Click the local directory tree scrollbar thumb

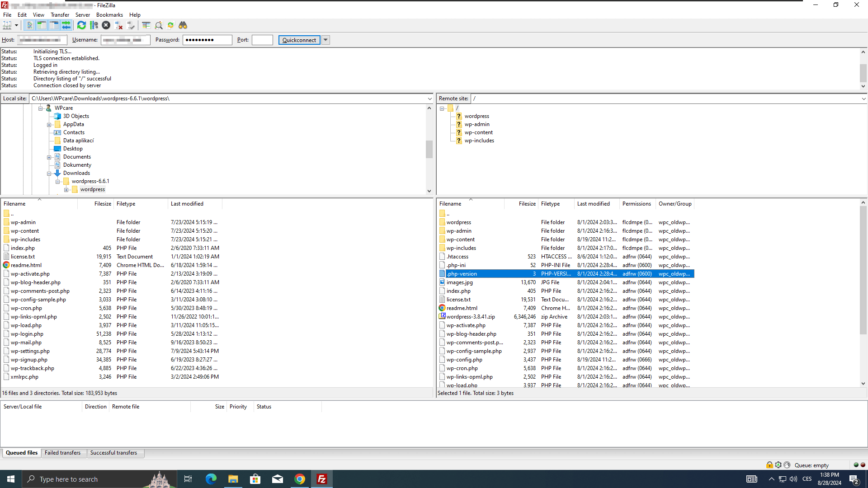(429, 149)
